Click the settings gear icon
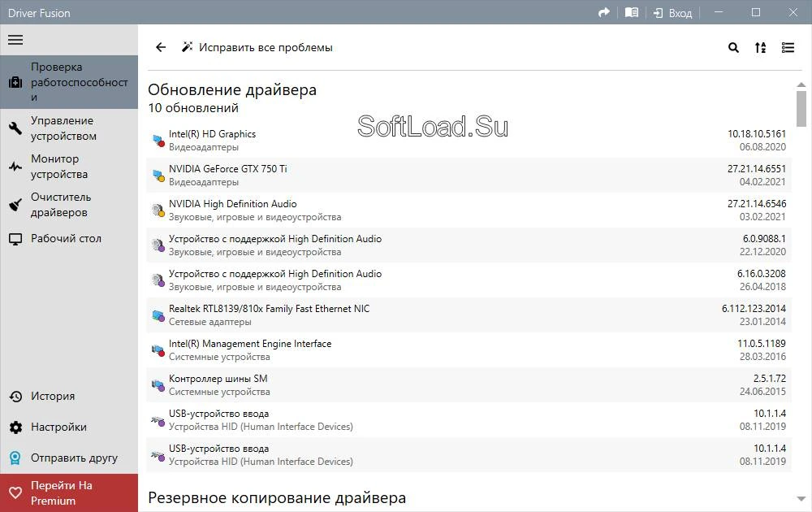812x512 pixels. [15, 427]
